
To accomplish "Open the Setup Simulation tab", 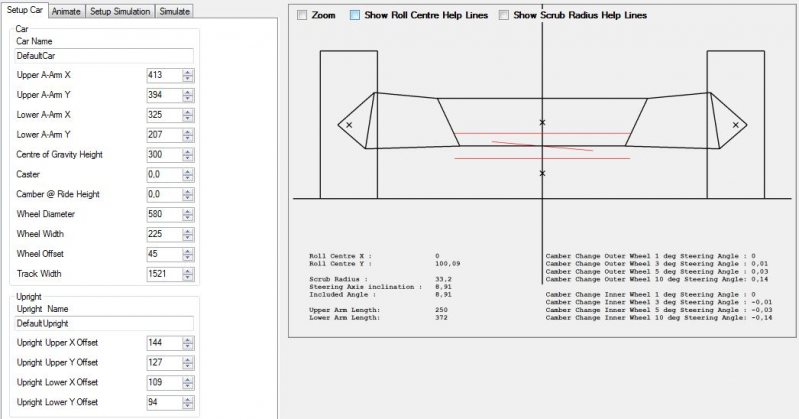I will click(119, 11).
